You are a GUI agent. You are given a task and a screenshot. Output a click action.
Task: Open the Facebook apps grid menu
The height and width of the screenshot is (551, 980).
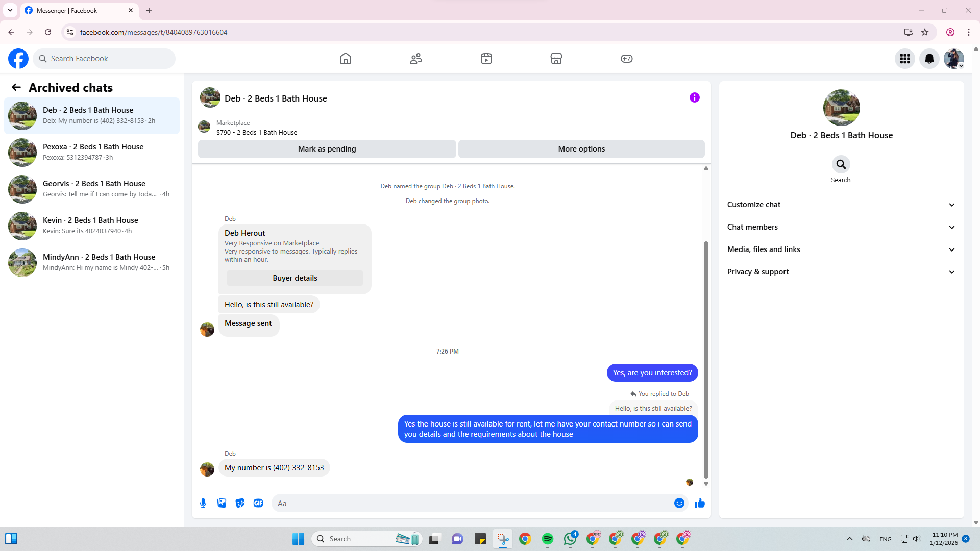tap(904, 59)
